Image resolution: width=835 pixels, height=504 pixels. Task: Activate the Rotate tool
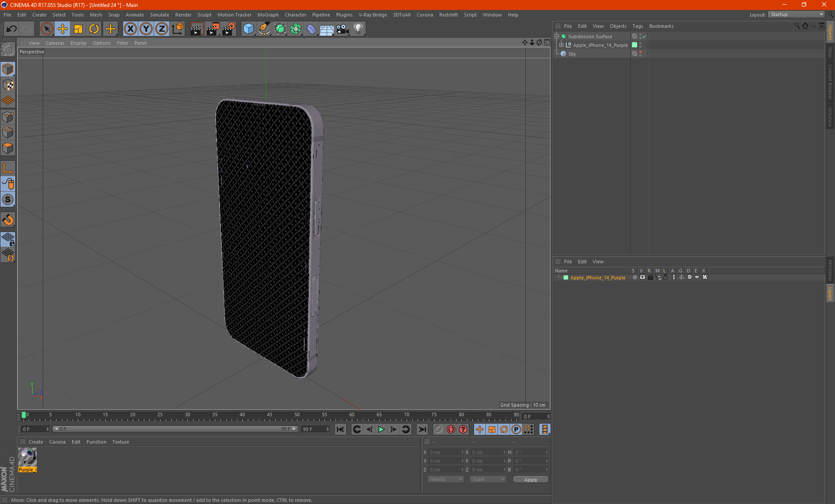(94, 29)
